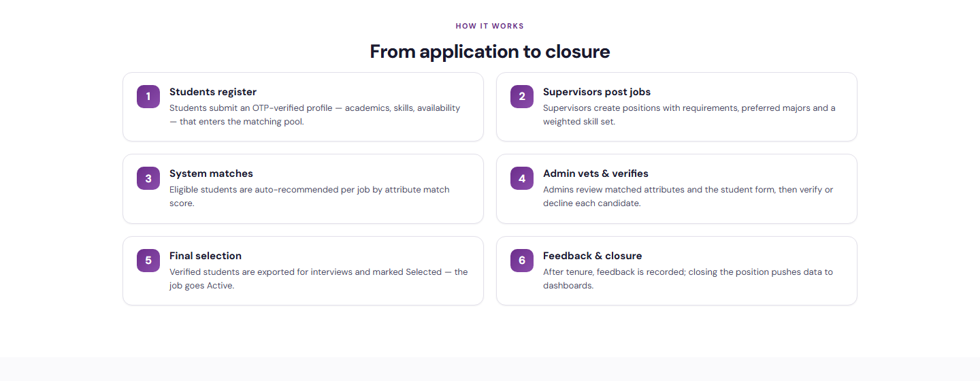Click the purple number 5 badge
The image size is (980, 381).
pyautogui.click(x=148, y=261)
